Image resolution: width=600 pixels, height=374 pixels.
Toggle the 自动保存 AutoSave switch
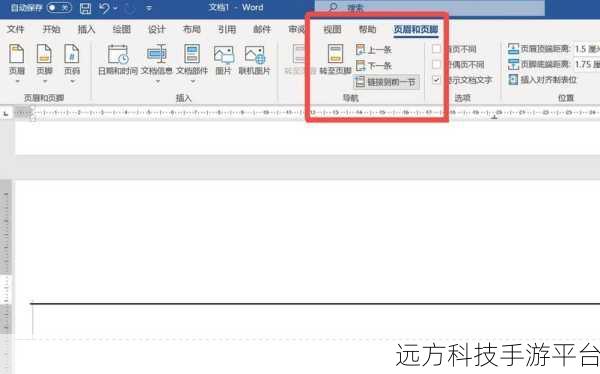click(59, 8)
